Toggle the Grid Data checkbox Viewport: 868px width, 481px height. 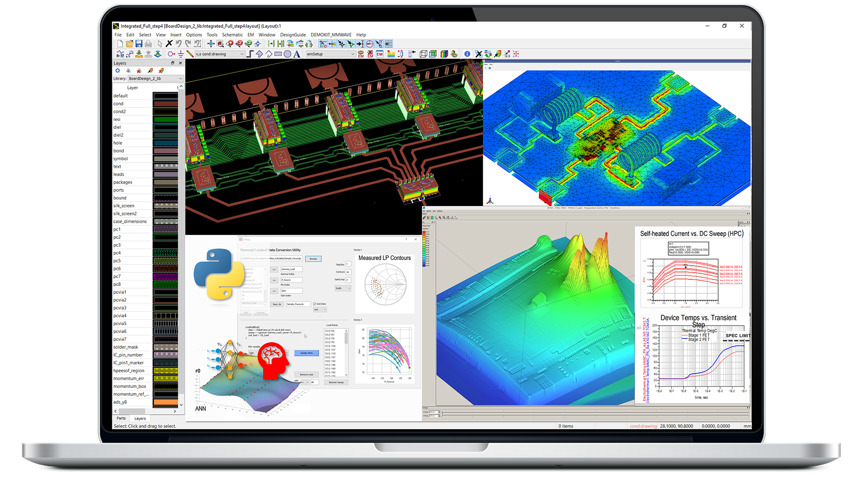tap(315, 304)
